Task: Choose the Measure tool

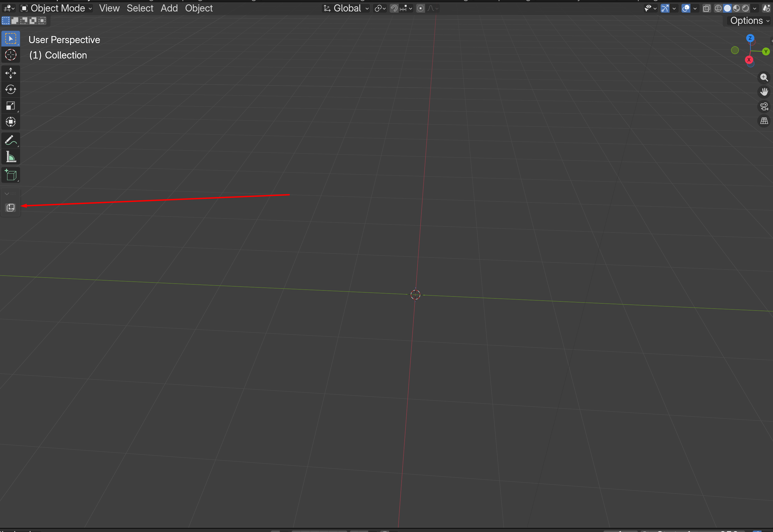Action: 11,157
